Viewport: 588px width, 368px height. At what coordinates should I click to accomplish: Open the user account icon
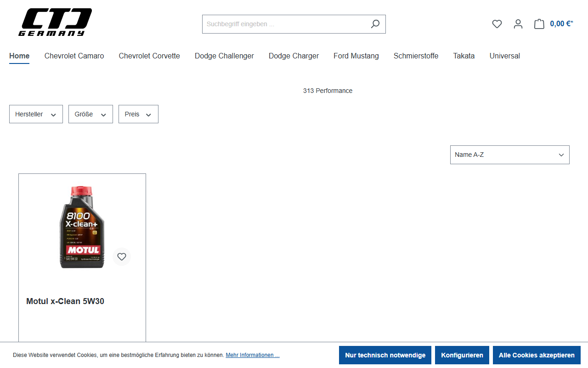pos(518,24)
